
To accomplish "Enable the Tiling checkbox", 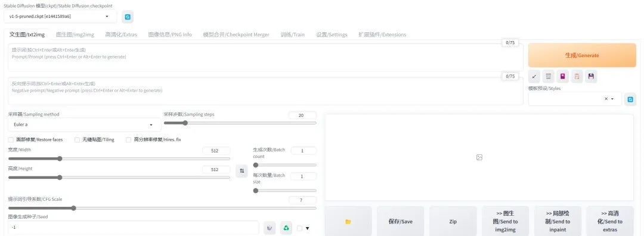I will click(77, 139).
